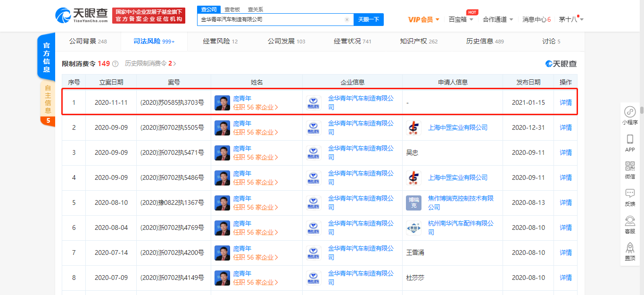
Task: Click help question mark beside 限制消费令
Action: pos(116,64)
